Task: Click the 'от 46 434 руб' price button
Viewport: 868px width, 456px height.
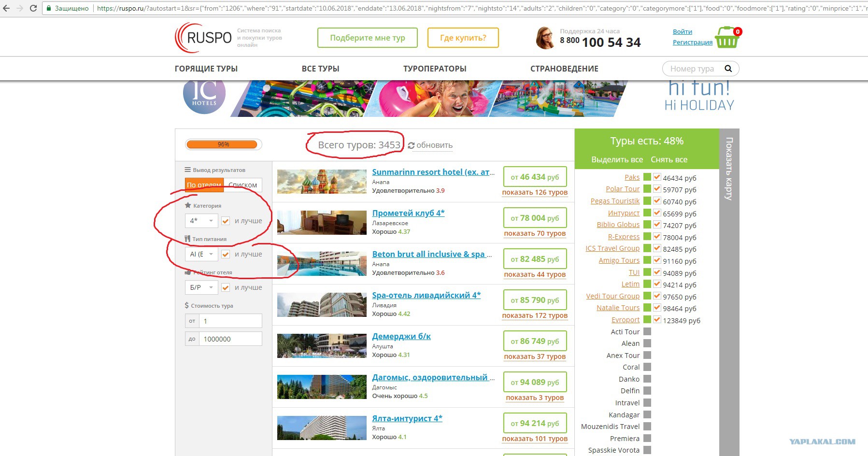Action: tap(535, 177)
